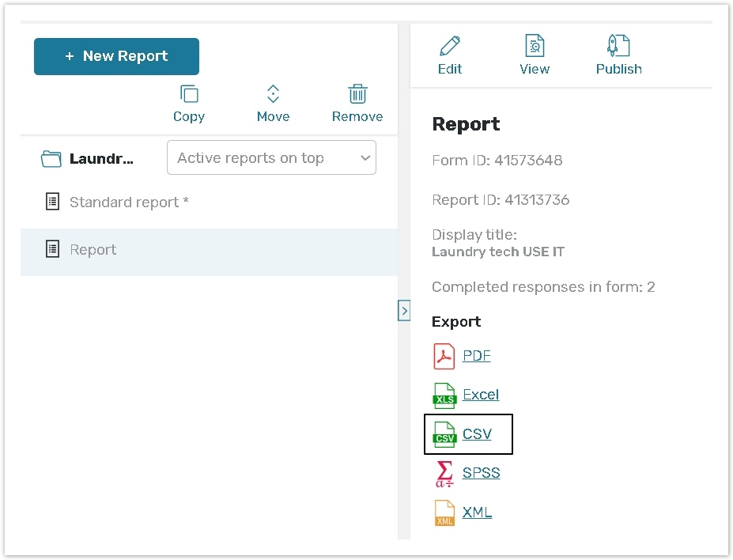Click the SPSS sigma icon

point(444,473)
